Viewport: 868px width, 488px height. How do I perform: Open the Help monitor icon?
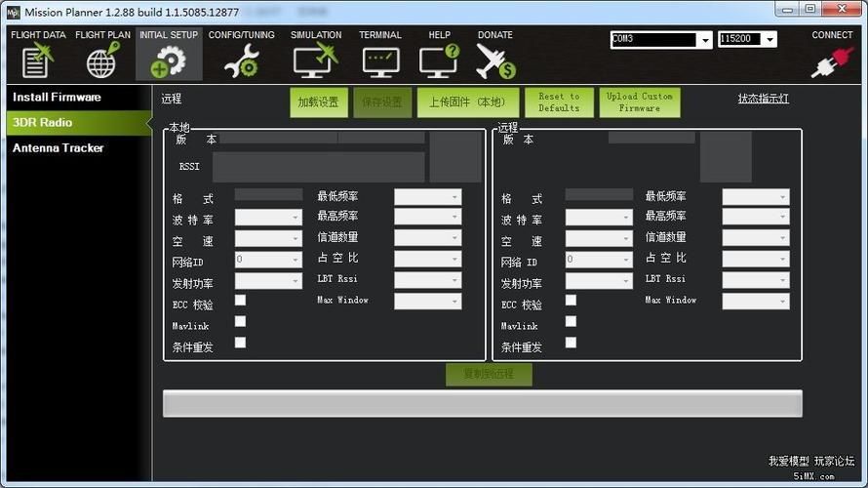(439, 61)
